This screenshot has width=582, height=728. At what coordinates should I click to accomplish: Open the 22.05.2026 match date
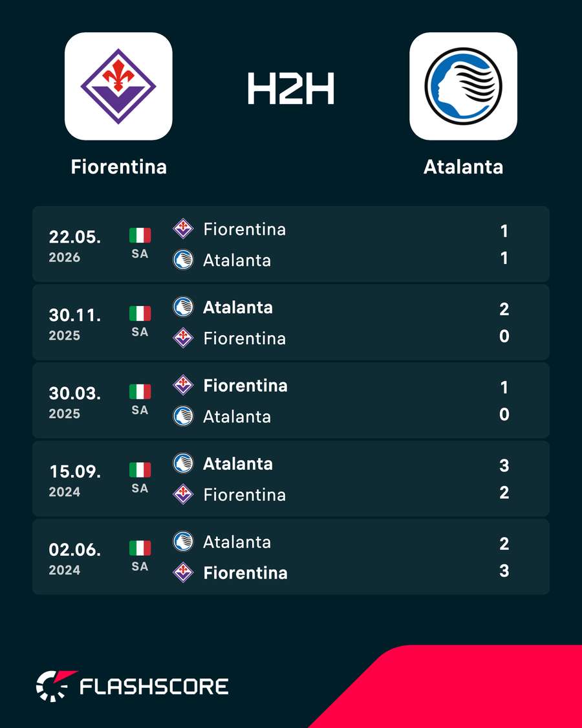click(x=75, y=246)
